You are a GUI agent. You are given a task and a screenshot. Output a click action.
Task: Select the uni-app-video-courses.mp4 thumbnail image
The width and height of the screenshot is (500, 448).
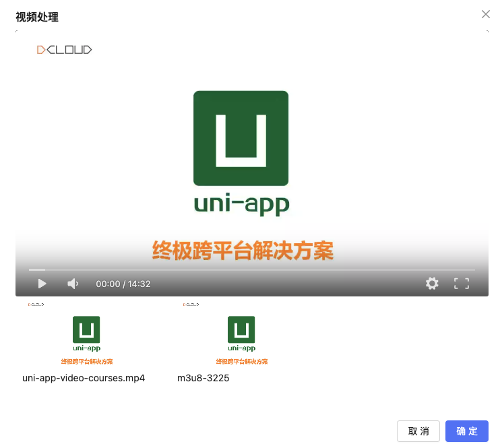(x=87, y=333)
